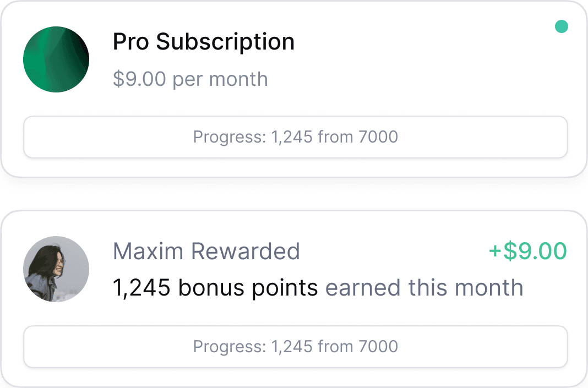Click the $9.00 per month text
The image size is (588, 388).
[190, 79]
